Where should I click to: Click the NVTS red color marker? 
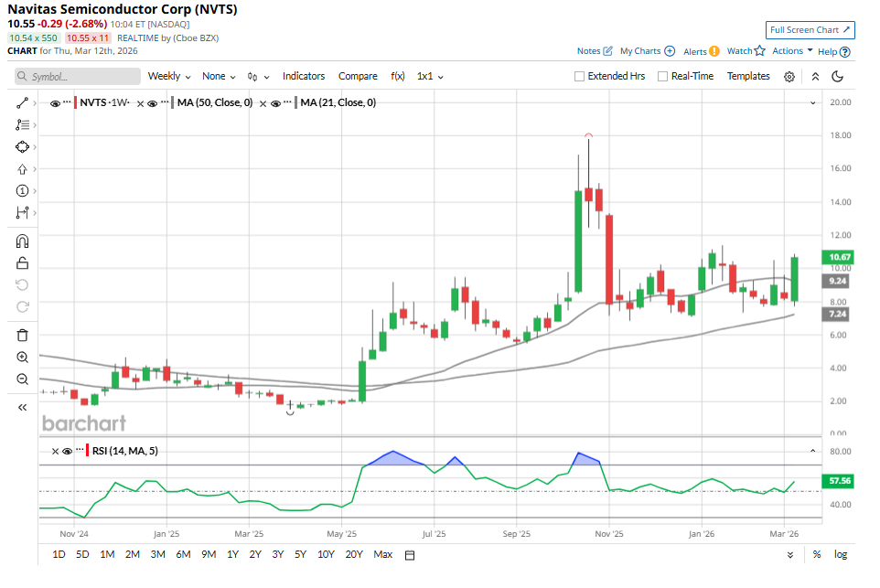(x=76, y=103)
